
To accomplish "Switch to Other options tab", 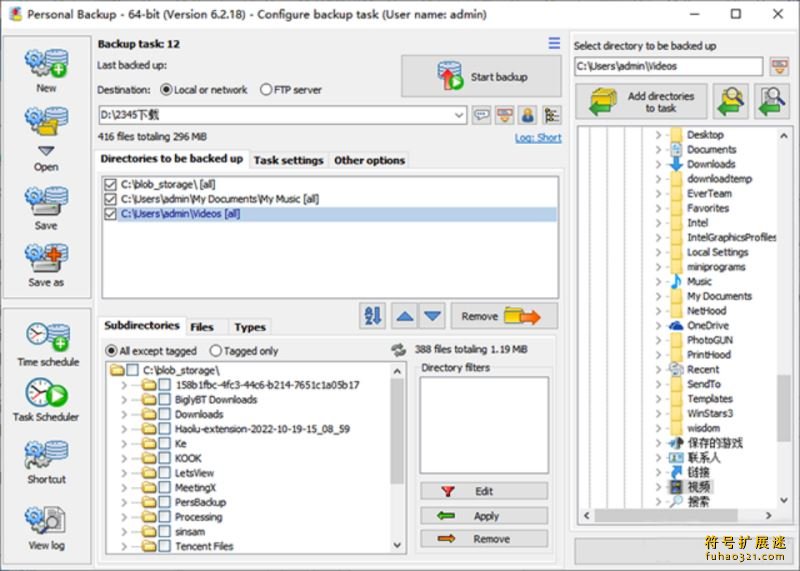I will [x=369, y=160].
